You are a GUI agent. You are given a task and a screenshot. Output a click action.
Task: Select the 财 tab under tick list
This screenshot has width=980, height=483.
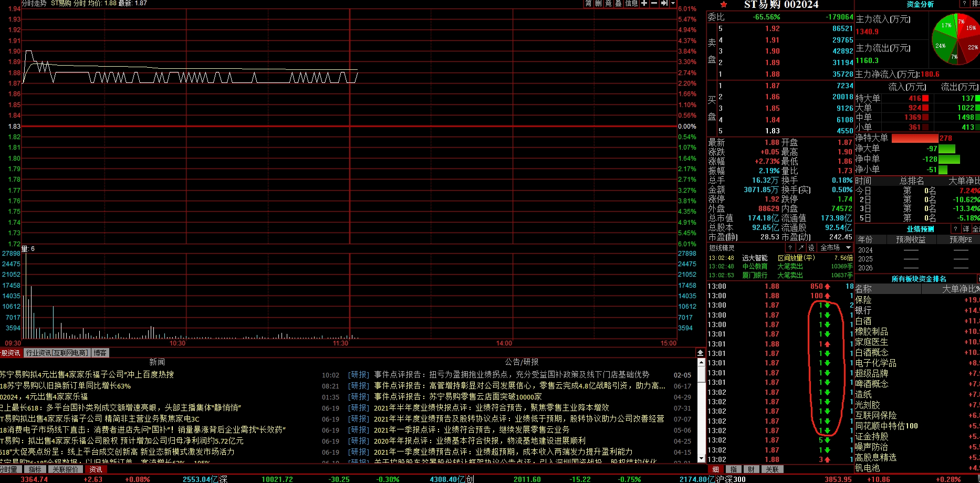[751, 469]
